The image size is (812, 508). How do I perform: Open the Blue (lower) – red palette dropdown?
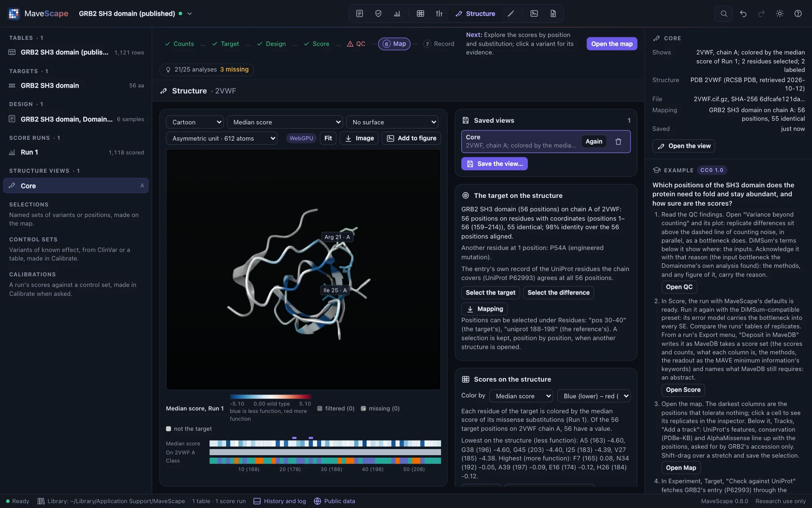click(594, 396)
